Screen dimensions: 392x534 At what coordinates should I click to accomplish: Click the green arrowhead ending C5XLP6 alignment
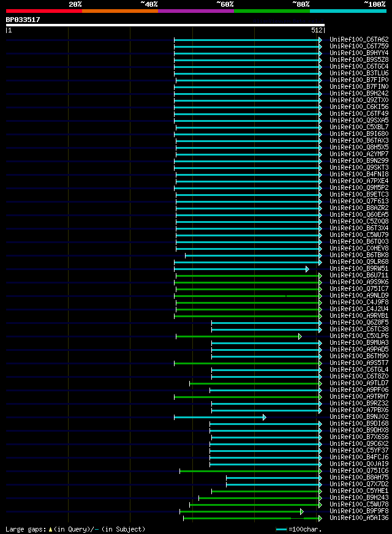[300, 336]
